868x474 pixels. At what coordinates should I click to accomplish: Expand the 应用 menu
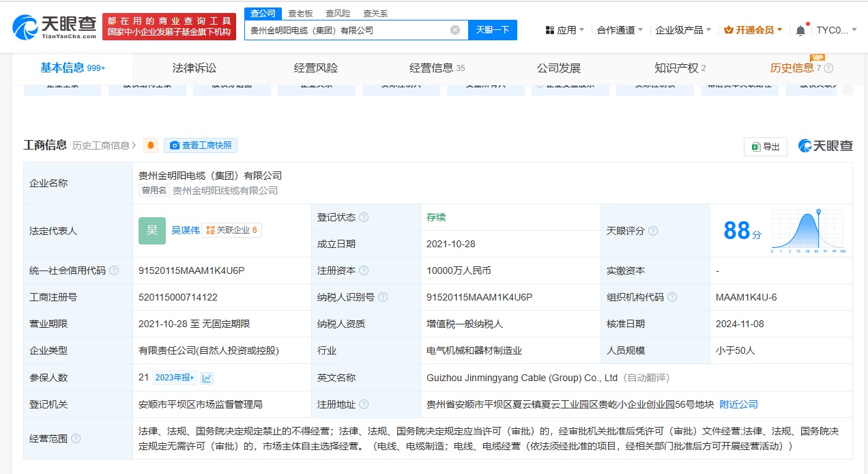pyautogui.click(x=565, y=30)
